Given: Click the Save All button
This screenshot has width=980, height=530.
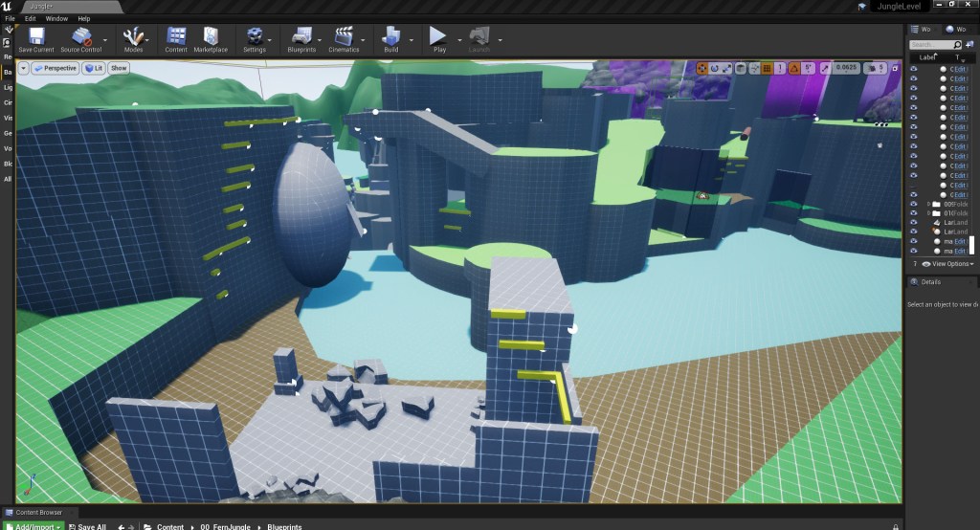Looking at the screenshot, I should click(91, 526).
